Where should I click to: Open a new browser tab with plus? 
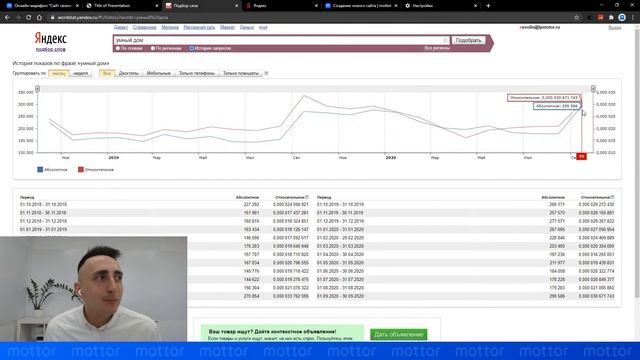click(x=488, y=6)
